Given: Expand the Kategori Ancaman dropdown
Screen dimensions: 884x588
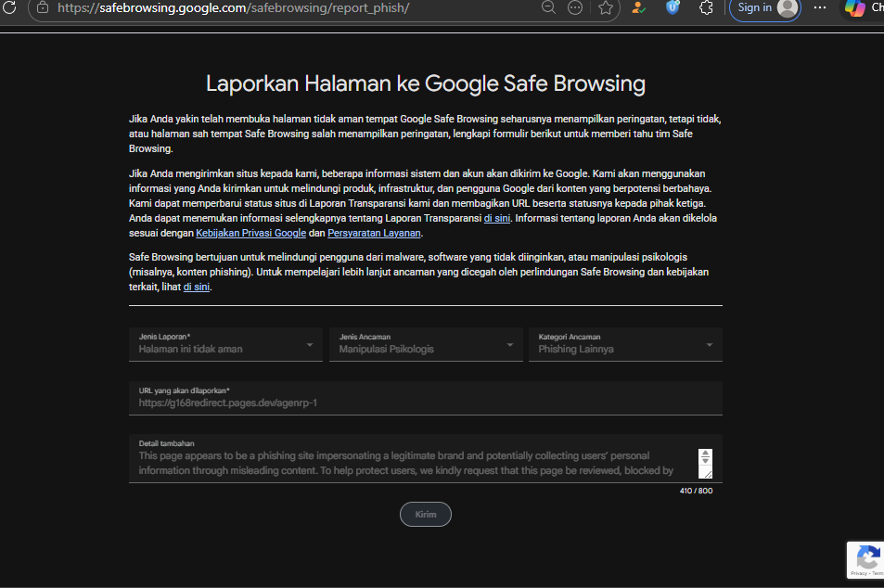Looking at the screenshot, I should tap(625, 344).
